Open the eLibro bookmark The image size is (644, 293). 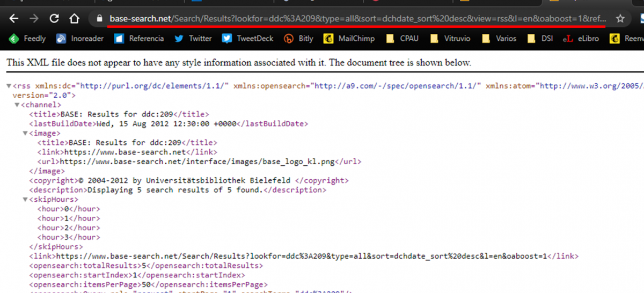click(x=580, y=39)
